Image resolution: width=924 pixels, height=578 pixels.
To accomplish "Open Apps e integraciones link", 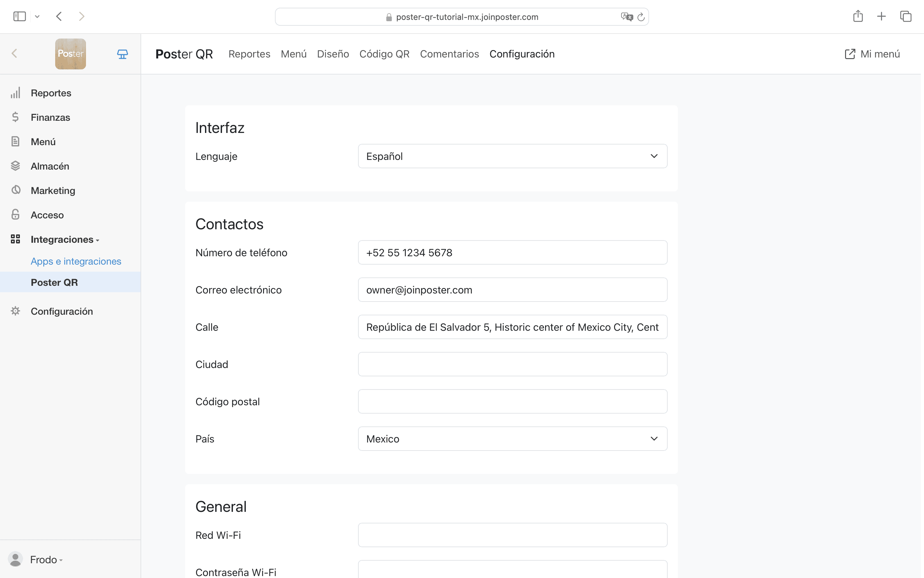I will pyautogui.click(x=76, y=261).
